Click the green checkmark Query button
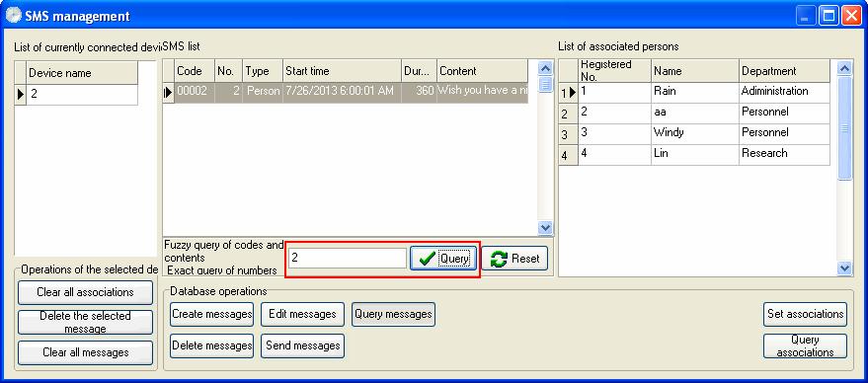Viewport: 868px width, 383px height. (443, 259)
